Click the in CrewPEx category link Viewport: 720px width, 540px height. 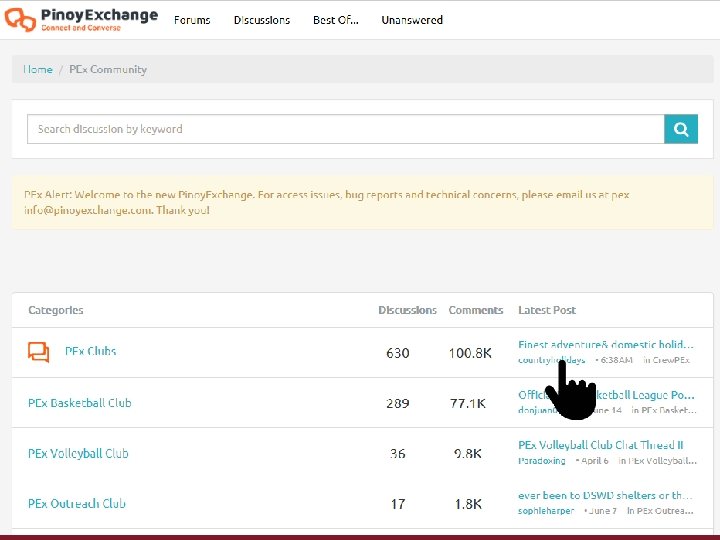point(666,360)
